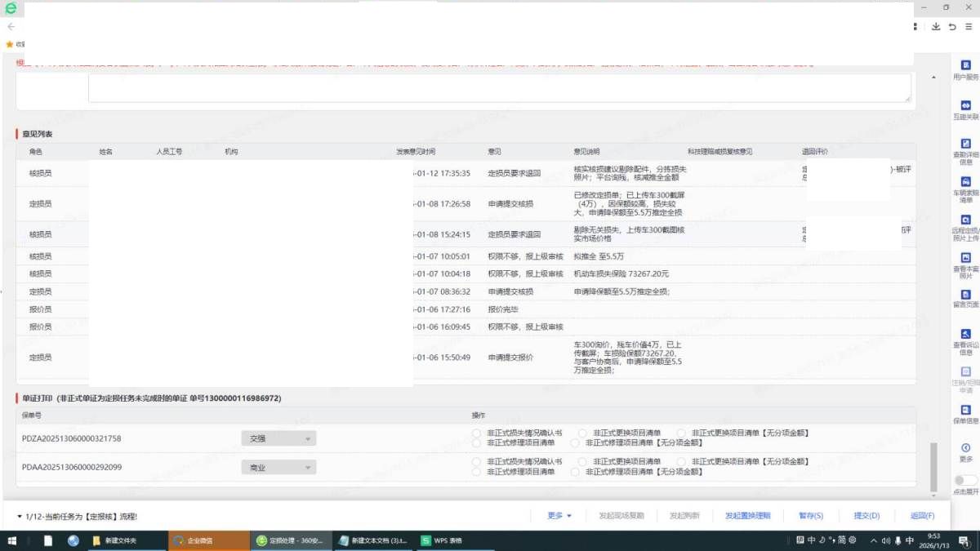The height and width of the screenshot is (551, 980).
Task: Open the 商业 policy type dropdown
Action: click(x=278, y=468)
